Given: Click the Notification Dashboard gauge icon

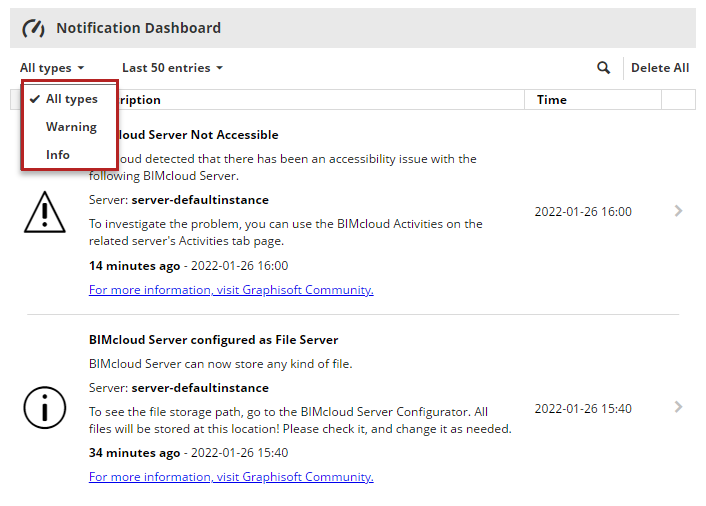Looking at the screenshot, I should pyautogui.click(x=34, y=28).
